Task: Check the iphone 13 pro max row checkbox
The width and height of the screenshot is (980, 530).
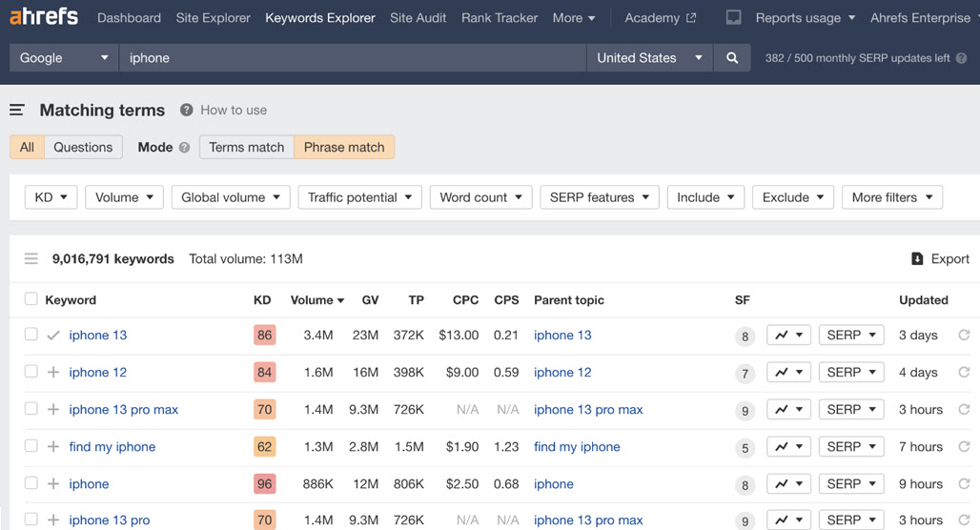Action: [31, 408]
